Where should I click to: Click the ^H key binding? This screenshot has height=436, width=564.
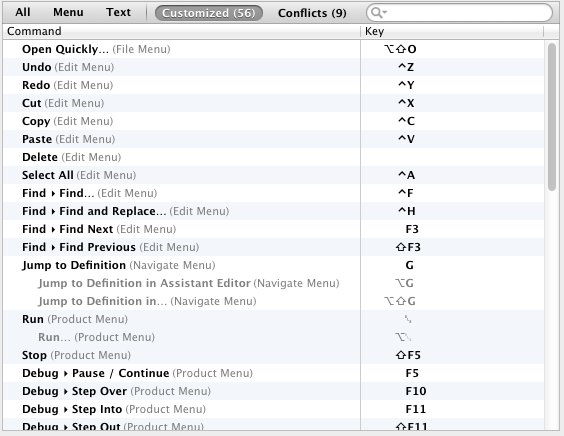pyautogui.click(x=406, y=211)
